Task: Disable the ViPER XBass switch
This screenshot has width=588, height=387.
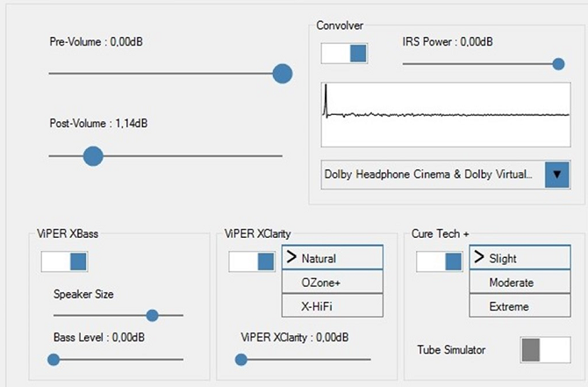Action: 64,262
